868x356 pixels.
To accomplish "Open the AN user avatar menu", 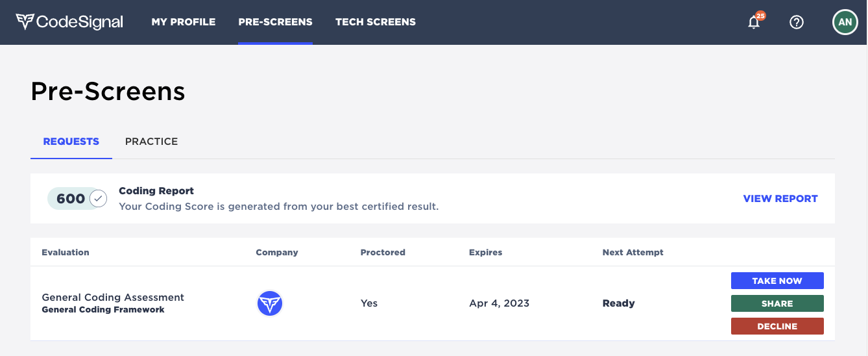I will [x=845, y=22].
